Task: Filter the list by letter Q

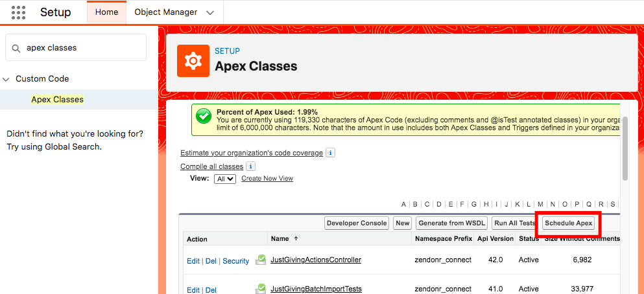Action: 589,204
